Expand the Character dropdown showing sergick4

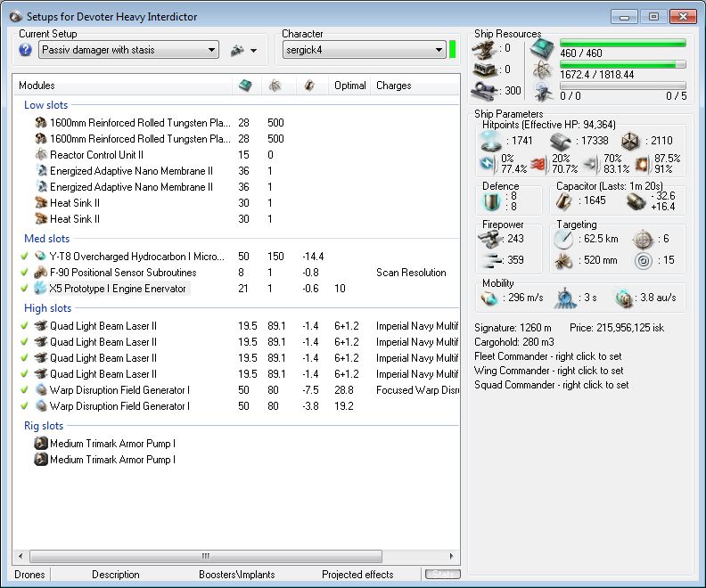pyautogui.click(x=439, y=51)
